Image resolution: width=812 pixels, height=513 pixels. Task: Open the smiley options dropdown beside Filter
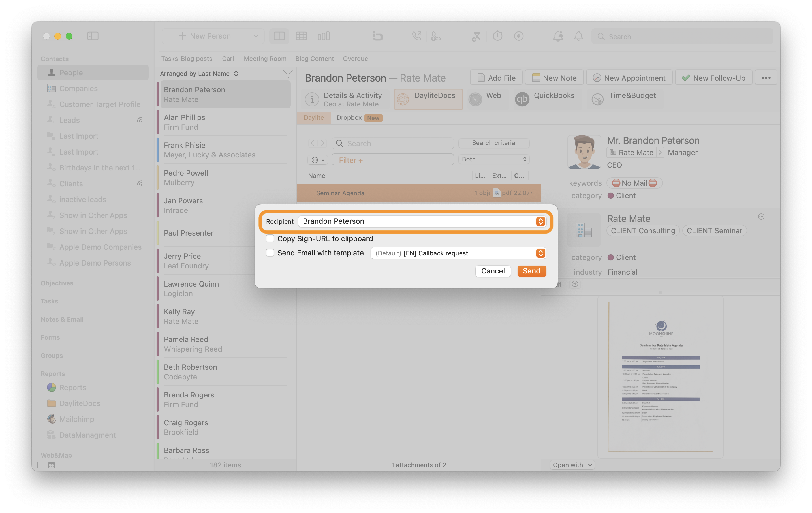pyautogui.click(x=318, y=160)
